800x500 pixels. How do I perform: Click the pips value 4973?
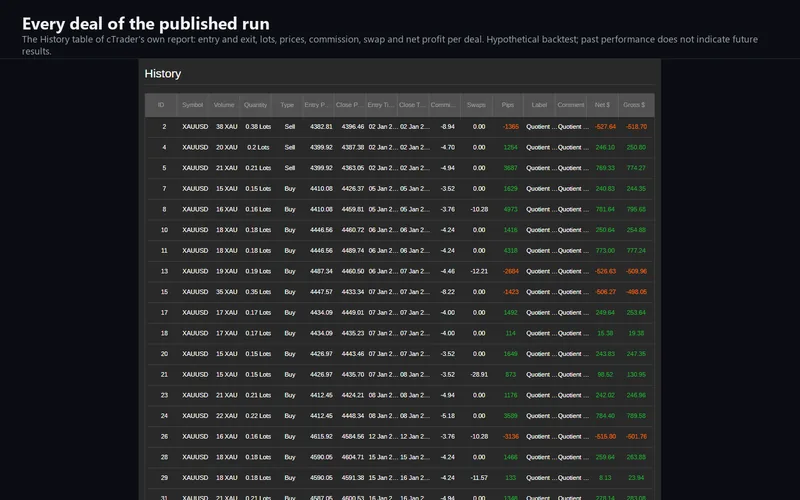510,209
